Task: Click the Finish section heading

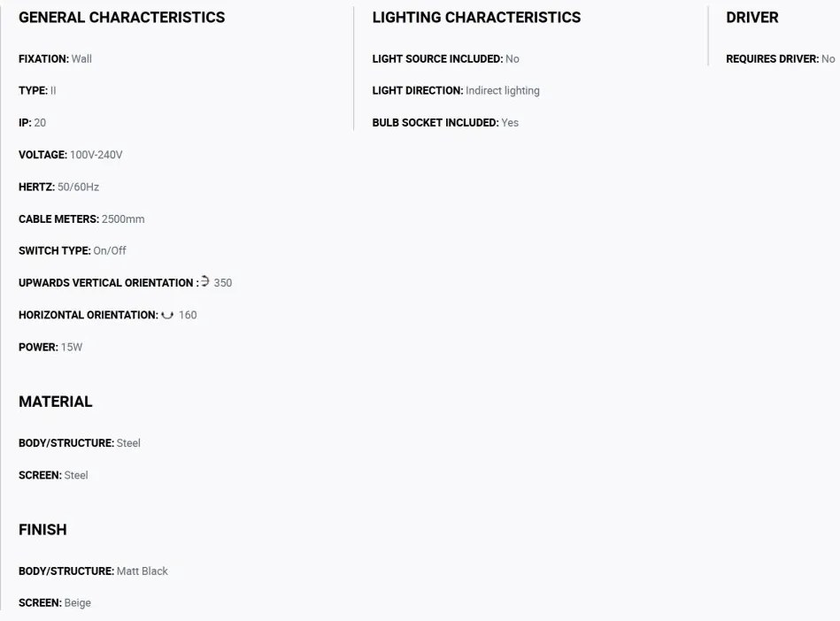Action: pos(42,530)
